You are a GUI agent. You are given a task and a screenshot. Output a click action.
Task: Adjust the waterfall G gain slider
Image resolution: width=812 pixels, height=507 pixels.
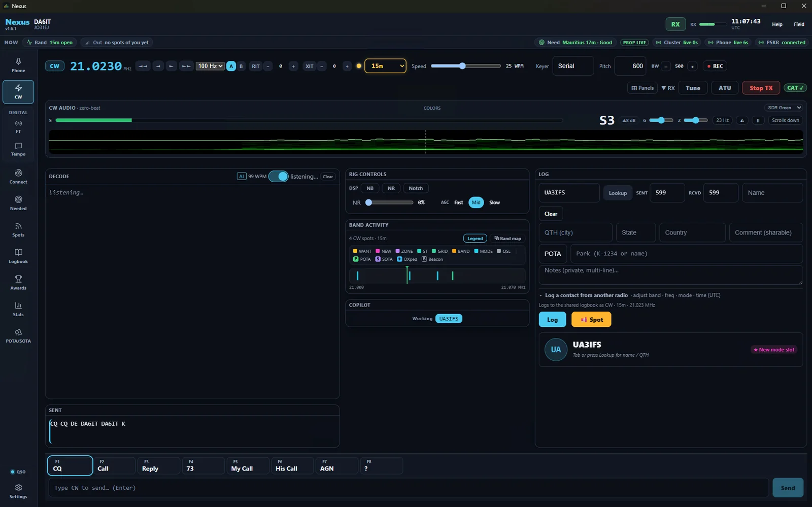661,120
